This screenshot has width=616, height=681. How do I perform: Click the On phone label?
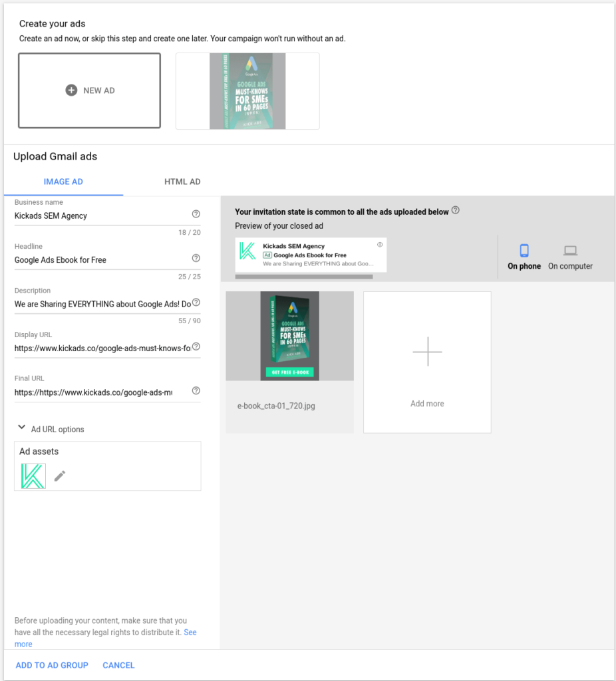(524, 266)
